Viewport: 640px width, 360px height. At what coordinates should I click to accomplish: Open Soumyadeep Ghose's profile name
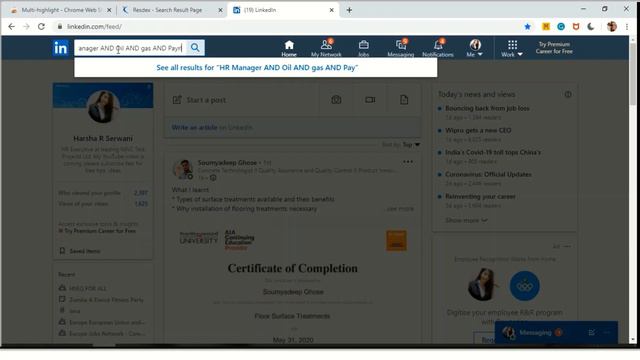pos(227,162)
